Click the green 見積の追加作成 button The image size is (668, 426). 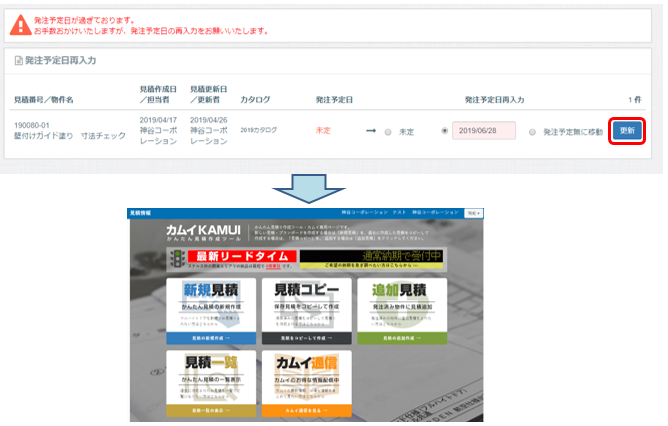pyautogui.click(x=402, y=338)
